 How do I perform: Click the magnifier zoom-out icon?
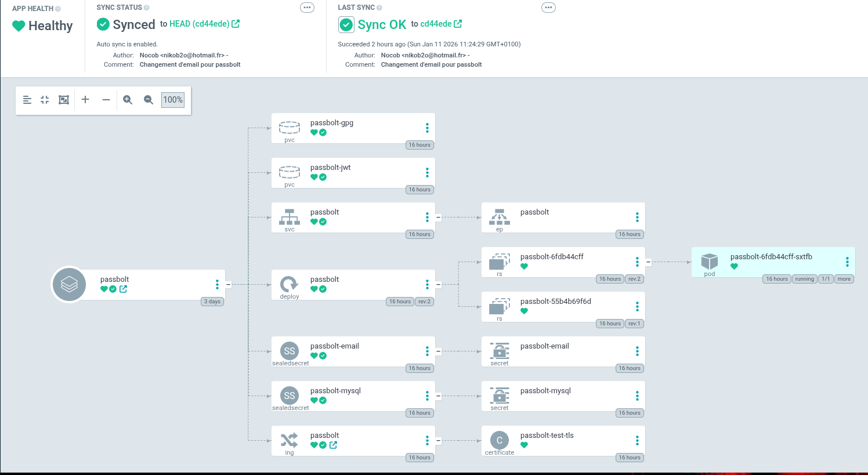pos(149,100)
